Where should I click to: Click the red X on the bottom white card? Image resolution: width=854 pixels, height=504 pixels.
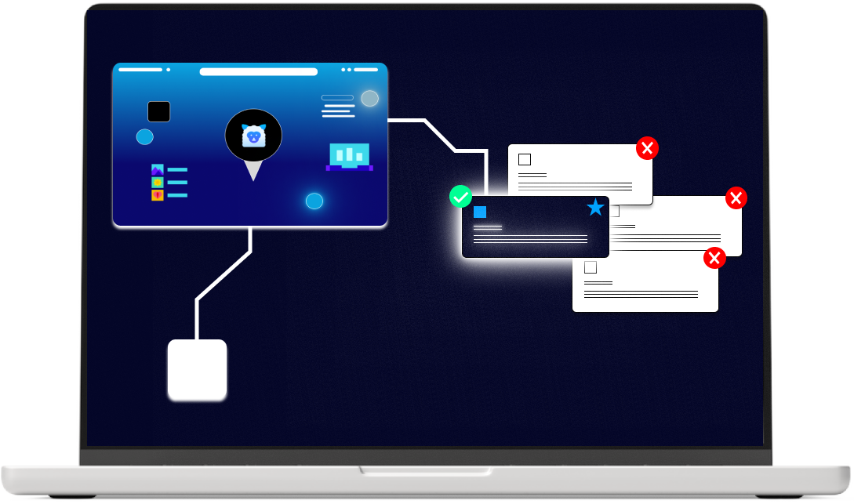pyautogui.click(x=714, y=258)
